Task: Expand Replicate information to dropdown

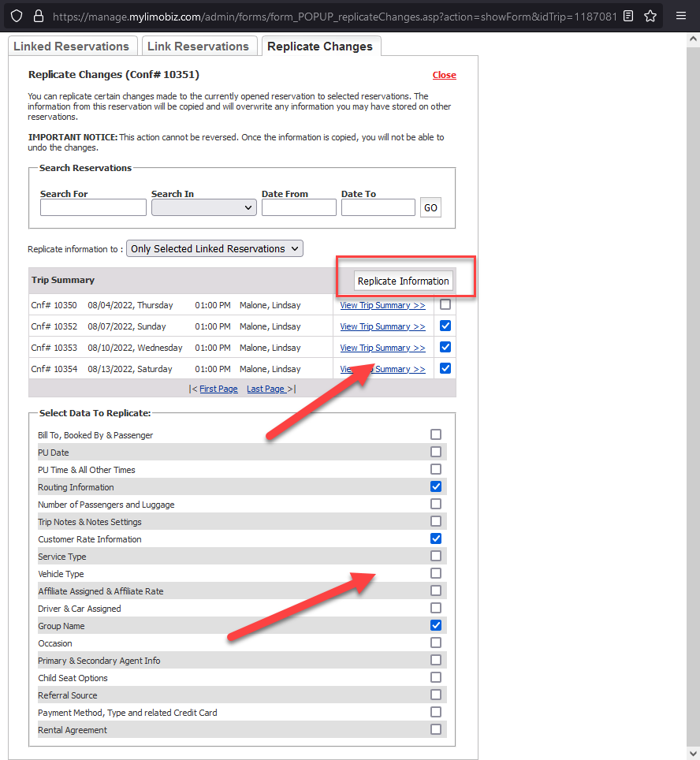Action: [x=214, y=248]
